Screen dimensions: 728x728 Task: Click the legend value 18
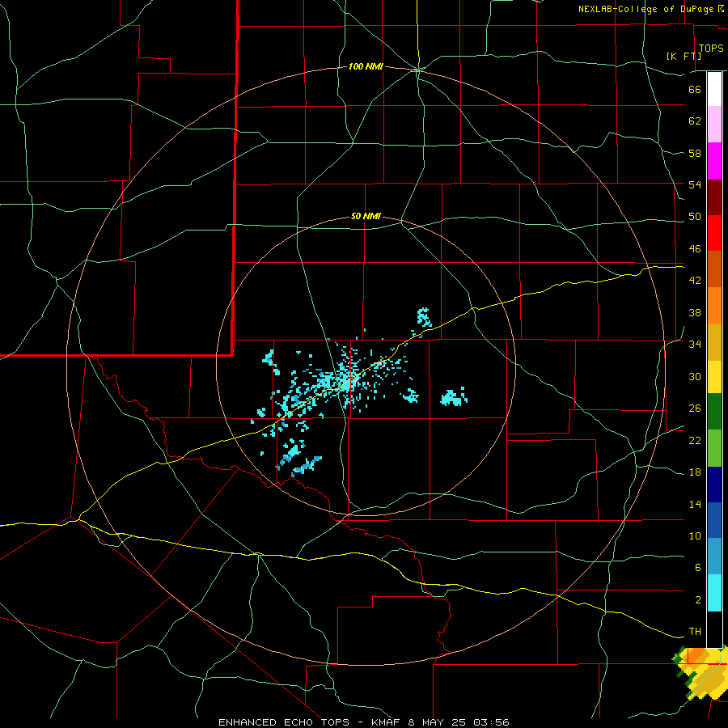[x=695, y=472]
